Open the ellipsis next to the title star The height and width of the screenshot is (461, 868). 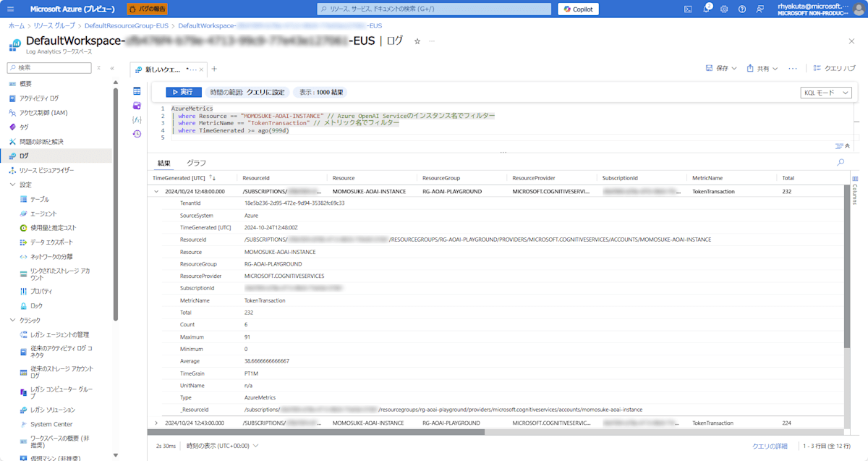(432, 41)
